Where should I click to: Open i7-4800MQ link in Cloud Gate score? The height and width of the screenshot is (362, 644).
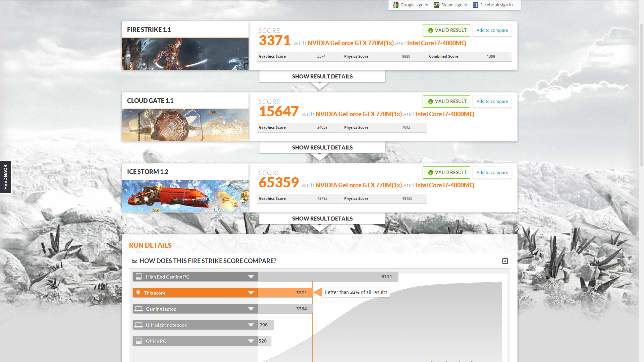point(445,114)
